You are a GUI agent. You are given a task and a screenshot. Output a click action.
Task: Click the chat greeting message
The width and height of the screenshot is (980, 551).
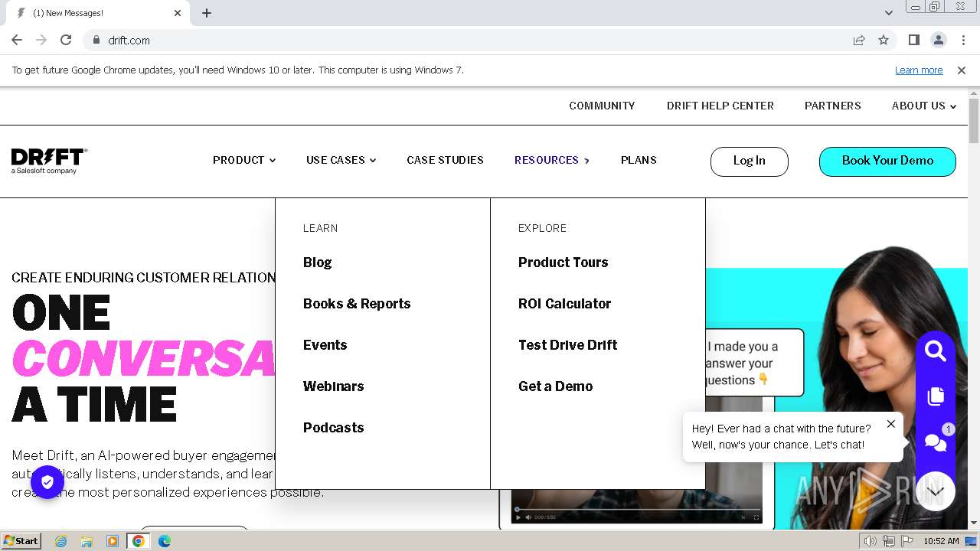tap(782, 437)
